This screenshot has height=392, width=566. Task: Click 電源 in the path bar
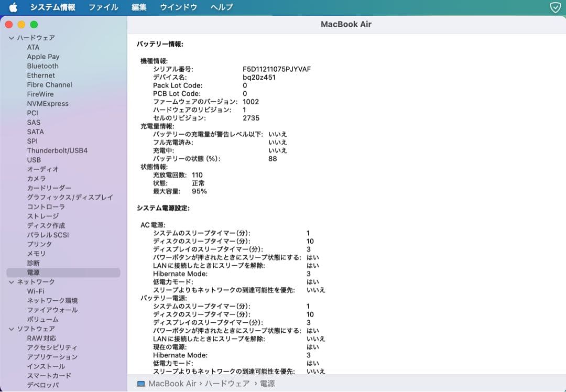coord(267,384)
